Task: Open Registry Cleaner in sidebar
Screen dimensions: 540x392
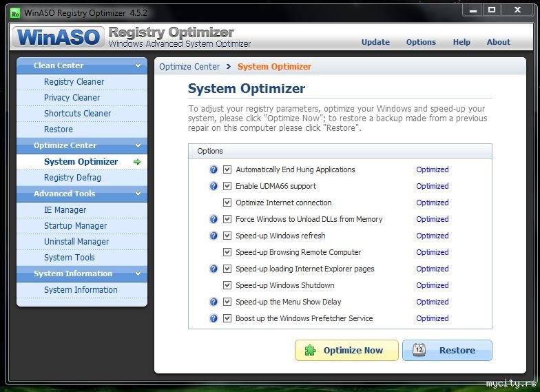Action: pyautogui.click(x=82, y=82)
